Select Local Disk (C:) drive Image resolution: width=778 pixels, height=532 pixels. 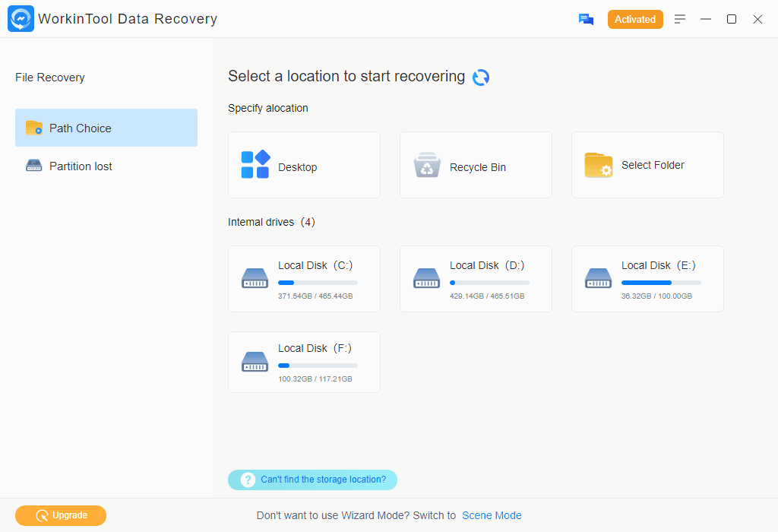(304, 278)
